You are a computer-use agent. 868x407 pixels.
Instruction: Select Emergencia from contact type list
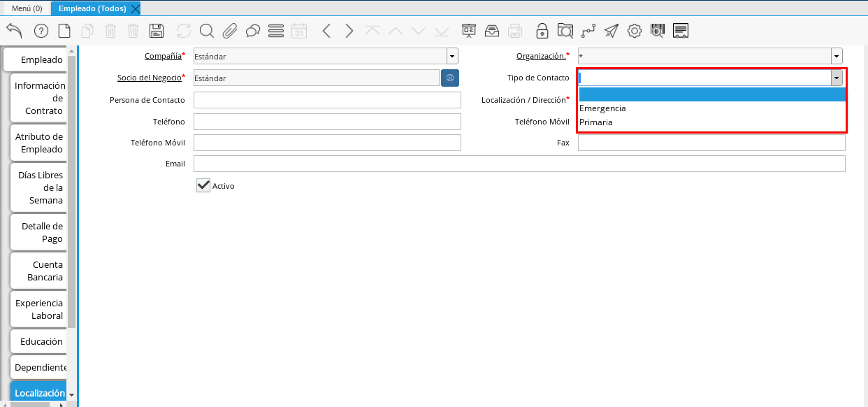[603, 108]
